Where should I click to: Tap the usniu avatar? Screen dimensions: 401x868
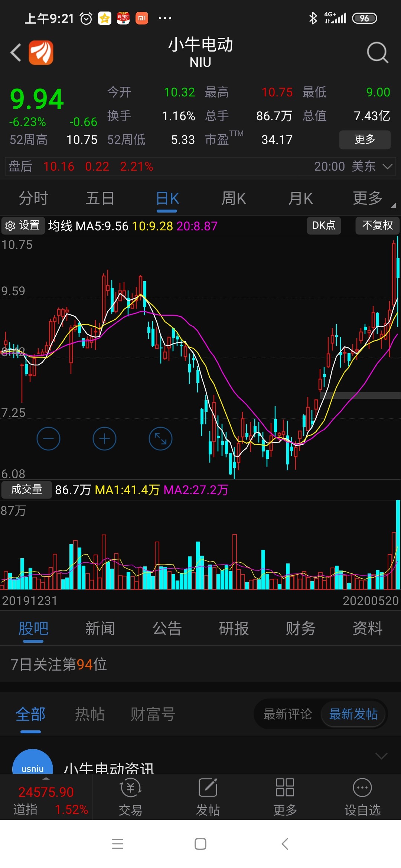[33, 762]
